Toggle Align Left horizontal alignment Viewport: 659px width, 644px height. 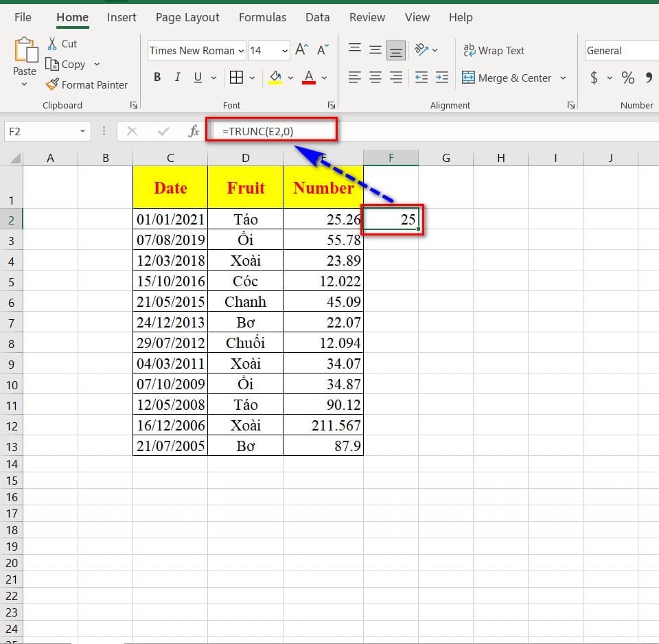click(355, 78)
